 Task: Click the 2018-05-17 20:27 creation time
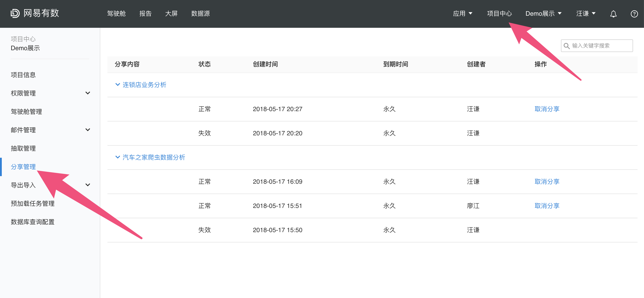[x=278, y=109]
